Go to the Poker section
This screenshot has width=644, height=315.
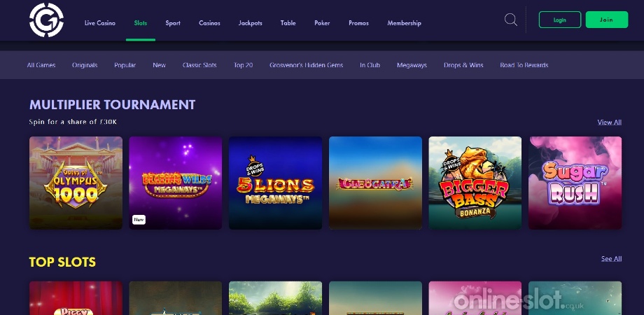pyautogui.click(x=322, y=23)
